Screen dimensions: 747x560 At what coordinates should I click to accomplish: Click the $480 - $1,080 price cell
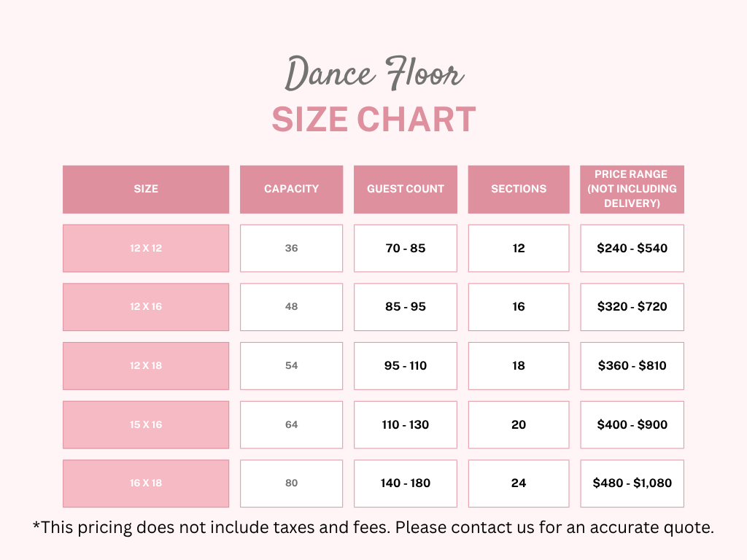click(632, 483)
